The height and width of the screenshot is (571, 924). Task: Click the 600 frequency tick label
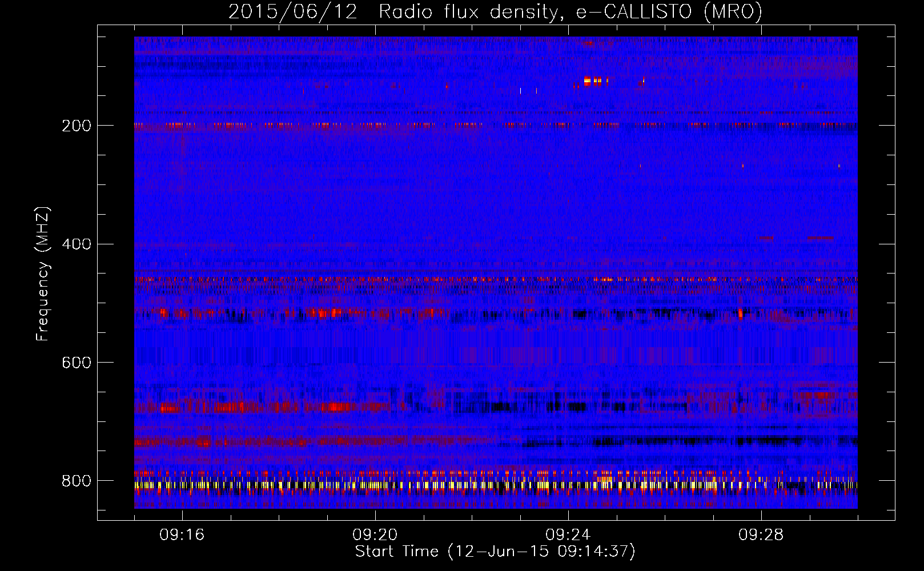(77, 363)
